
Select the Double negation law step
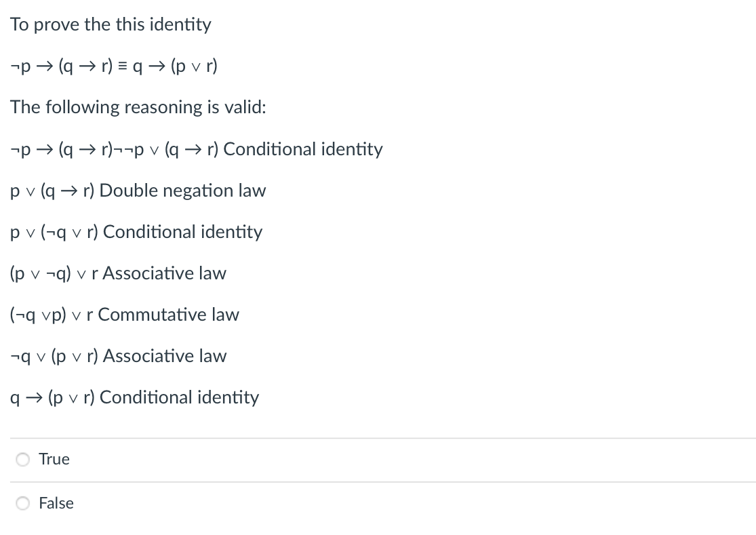[138, 191]
